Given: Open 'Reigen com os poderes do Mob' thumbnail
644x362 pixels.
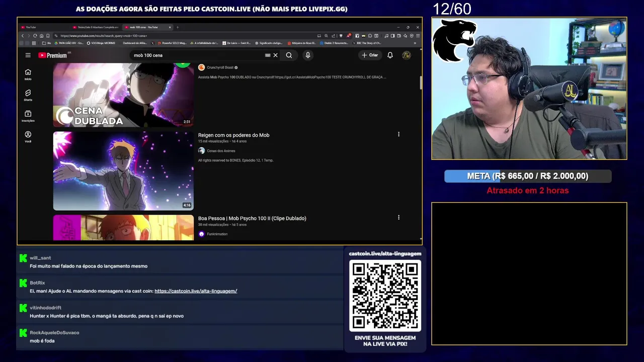Looking at the screenshot, I should click(x=123, y=171).
